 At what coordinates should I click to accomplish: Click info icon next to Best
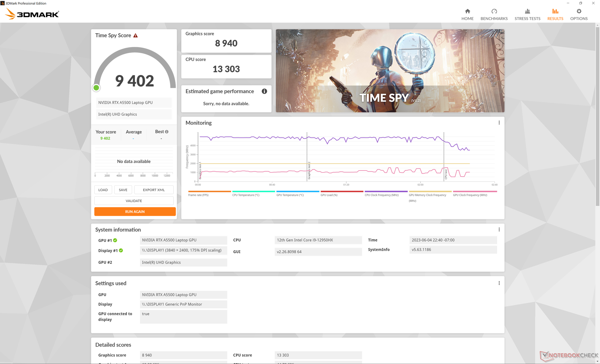pos(167,132)
